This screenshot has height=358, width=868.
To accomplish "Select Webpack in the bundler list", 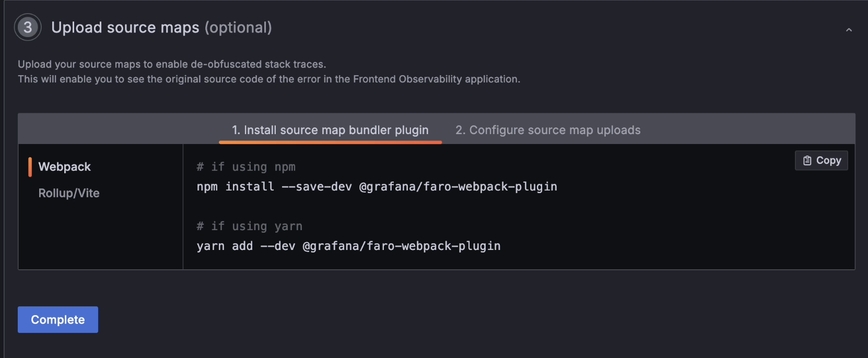I will pyautogui.click(x=64, y=167).
